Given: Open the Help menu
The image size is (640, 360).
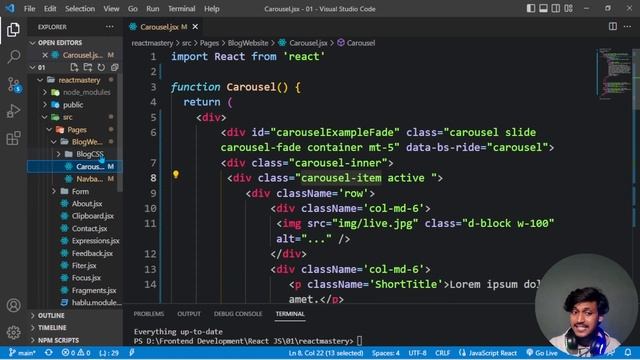Looking at the screenshot, I should click(211, 9).
